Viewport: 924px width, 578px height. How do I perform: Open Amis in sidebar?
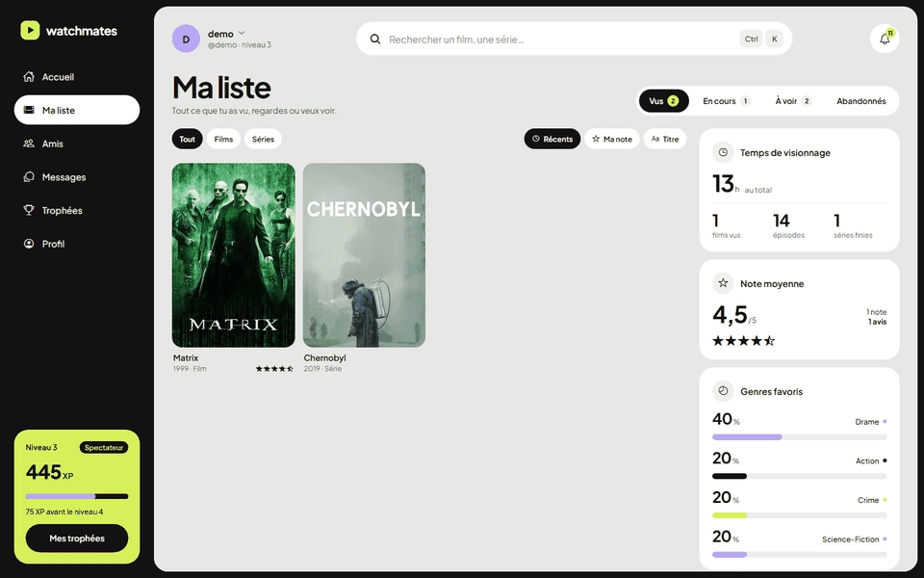77,144
